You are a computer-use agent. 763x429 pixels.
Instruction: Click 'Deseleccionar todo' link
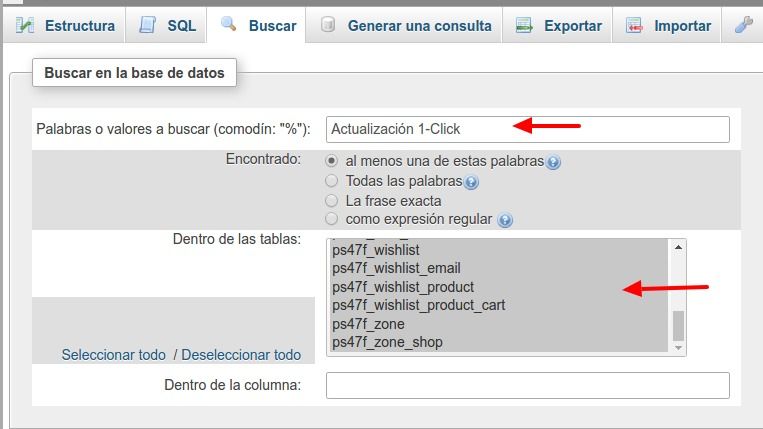coord(241,355)
